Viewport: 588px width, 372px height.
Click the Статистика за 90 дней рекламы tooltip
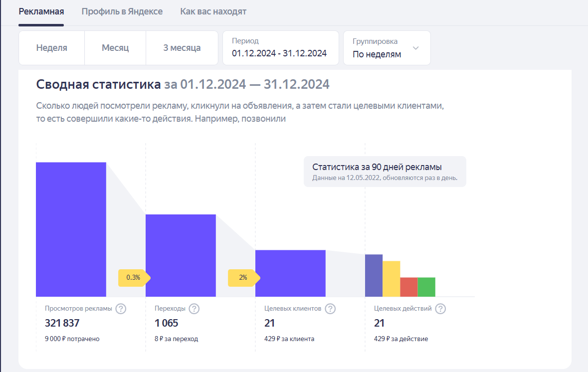coord(385,172)
